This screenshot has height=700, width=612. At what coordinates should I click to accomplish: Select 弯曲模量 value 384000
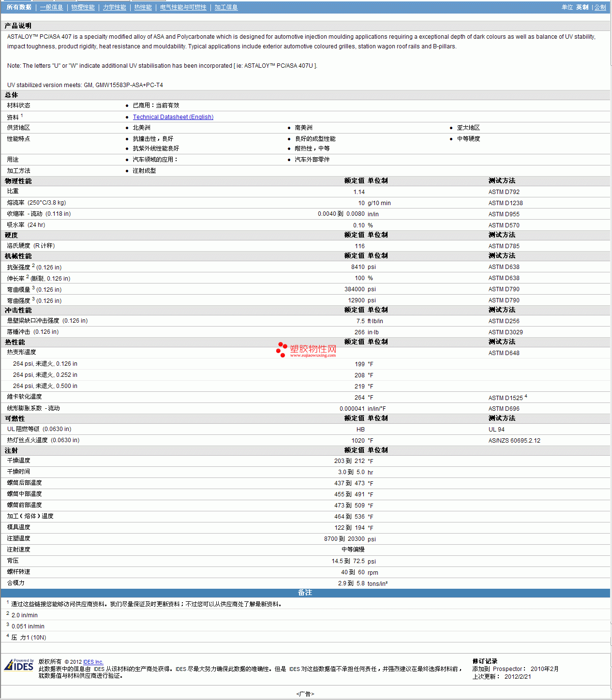[x=355, y=289]
